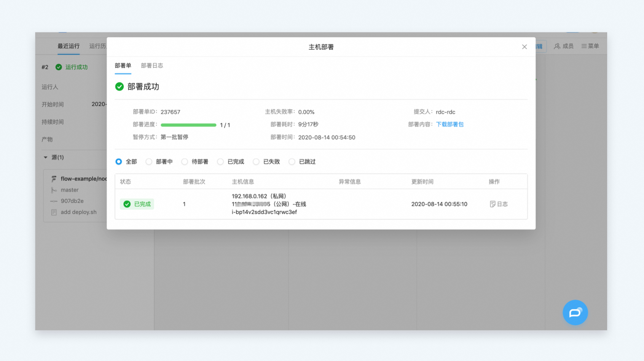Click the 部署耗时 value 9分17秒
Viewport: 644px width, 361px height.
click(308, 124)
